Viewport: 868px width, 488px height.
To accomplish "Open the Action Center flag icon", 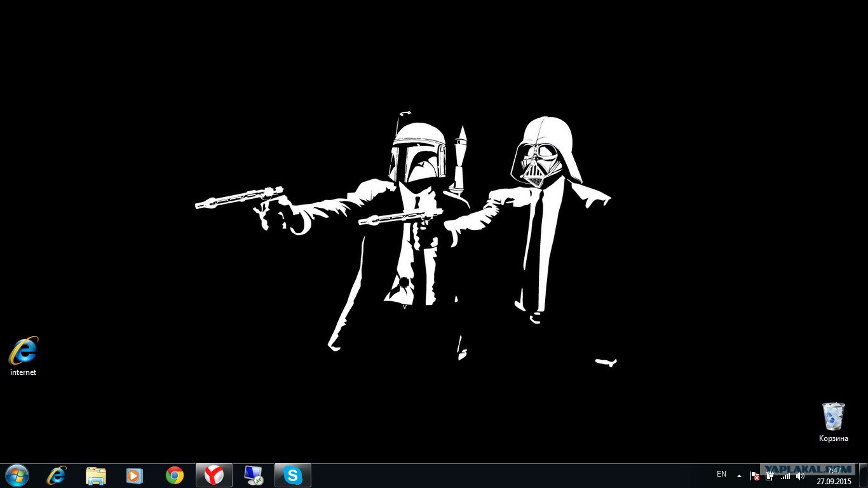I will point(755,476).
